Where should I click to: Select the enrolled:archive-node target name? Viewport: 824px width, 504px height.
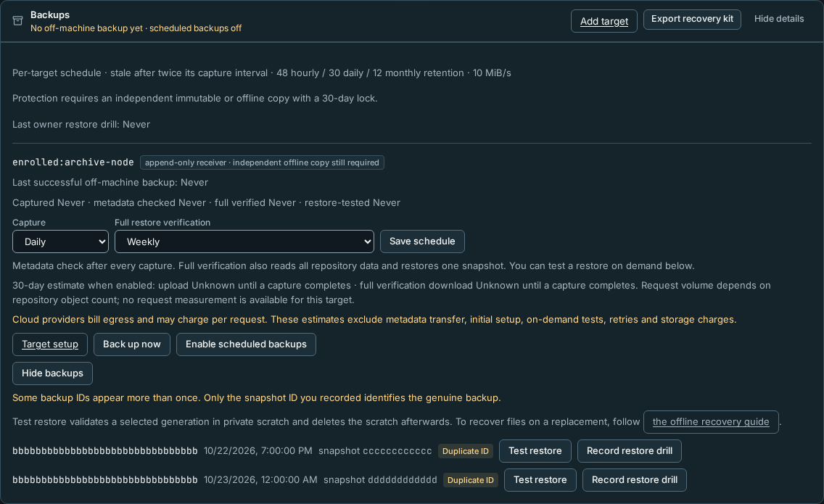pos(73,162)
